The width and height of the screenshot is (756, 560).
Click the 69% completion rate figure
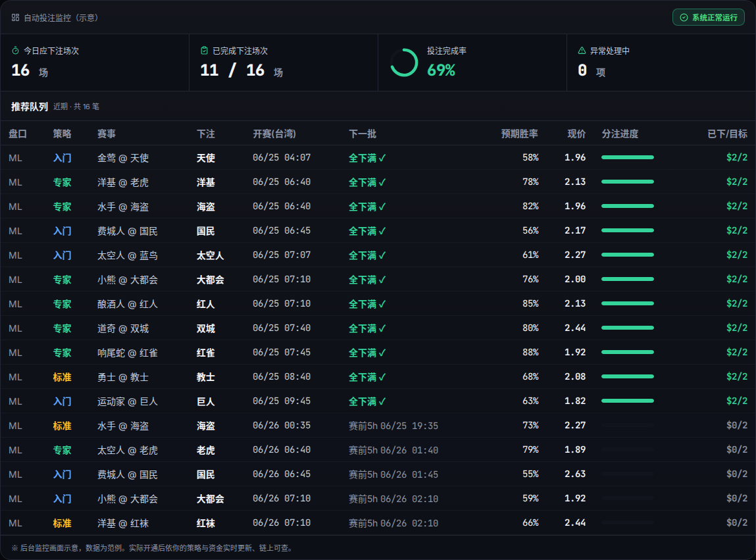tap(441, 70)
